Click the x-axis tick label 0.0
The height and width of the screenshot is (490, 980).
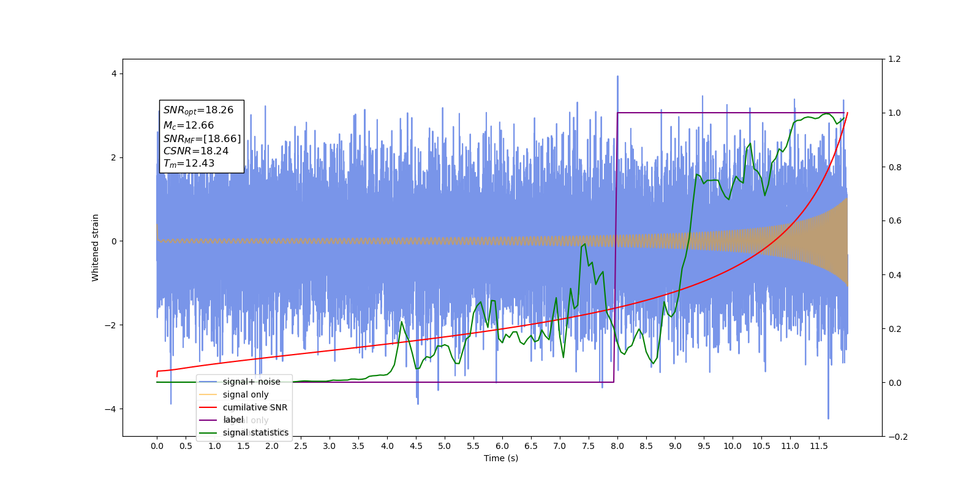click(157, 446)
